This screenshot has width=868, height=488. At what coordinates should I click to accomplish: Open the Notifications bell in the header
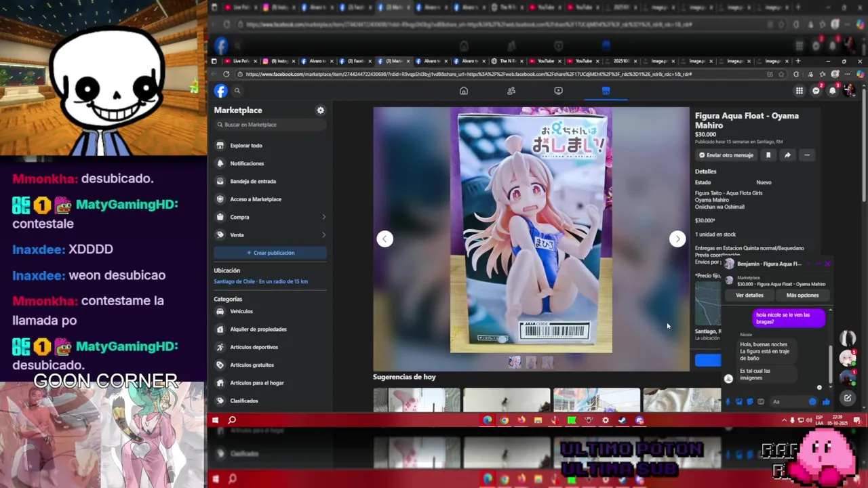tap(833, 91)
